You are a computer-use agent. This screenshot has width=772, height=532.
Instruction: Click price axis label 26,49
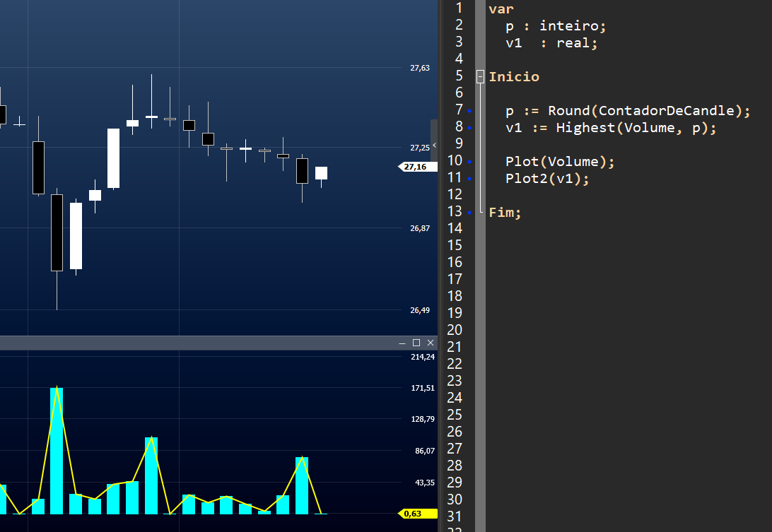pyautogui.click(x=420, y=310)
